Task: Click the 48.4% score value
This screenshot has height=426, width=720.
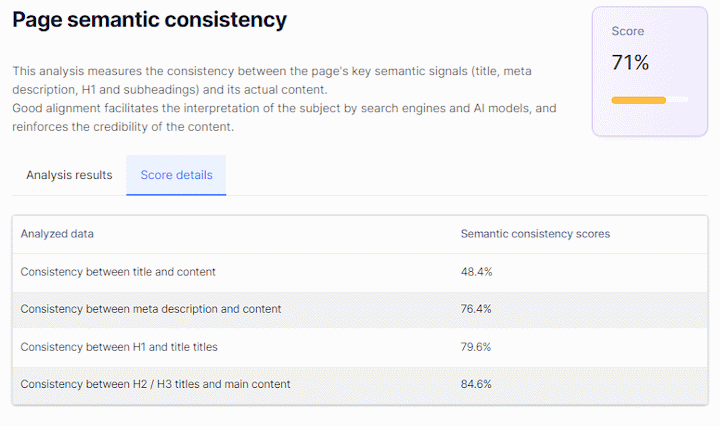Action: (x=476, y=272)
